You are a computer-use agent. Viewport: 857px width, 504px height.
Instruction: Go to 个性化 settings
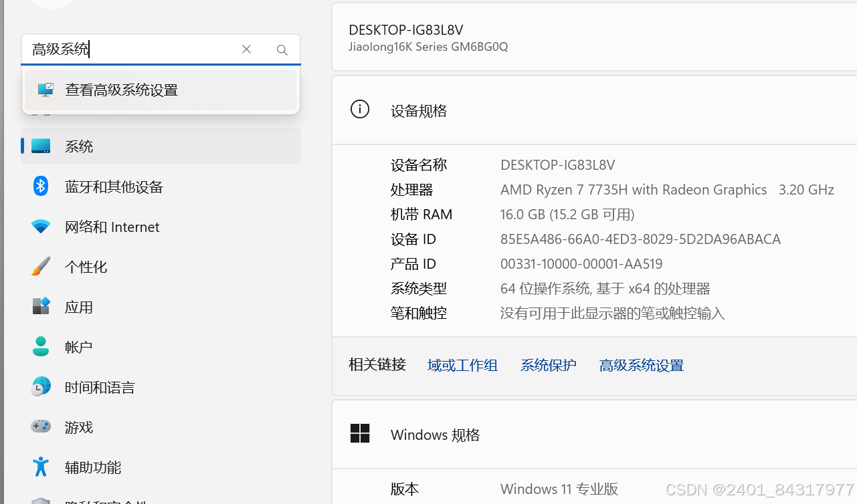point(161,267)
